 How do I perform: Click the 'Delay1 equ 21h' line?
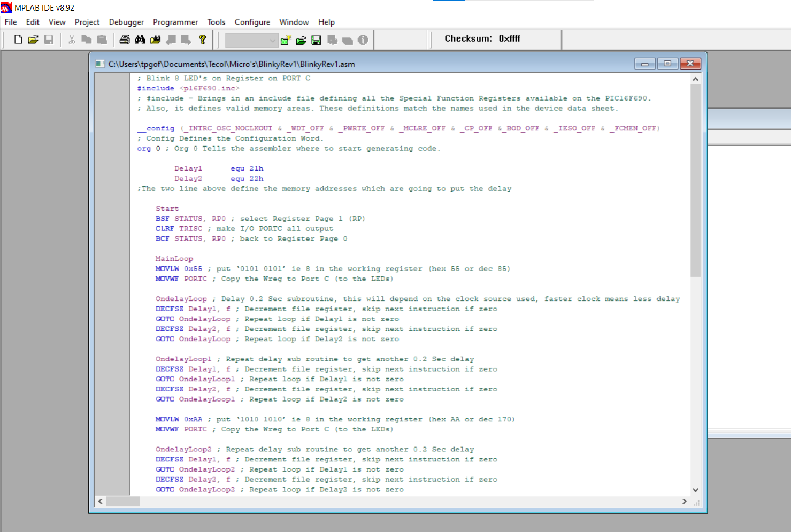[219, 168]
